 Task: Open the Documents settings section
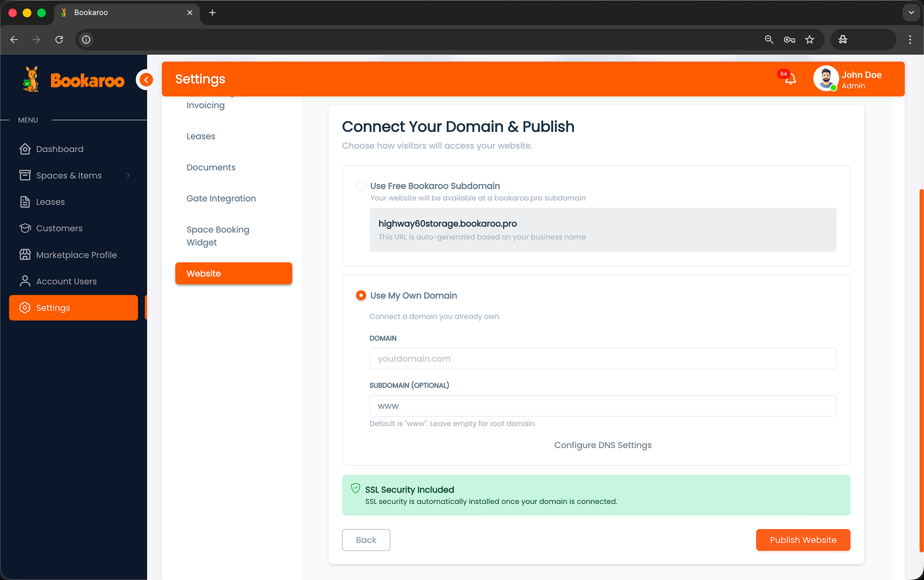click(x=211, y=167)
